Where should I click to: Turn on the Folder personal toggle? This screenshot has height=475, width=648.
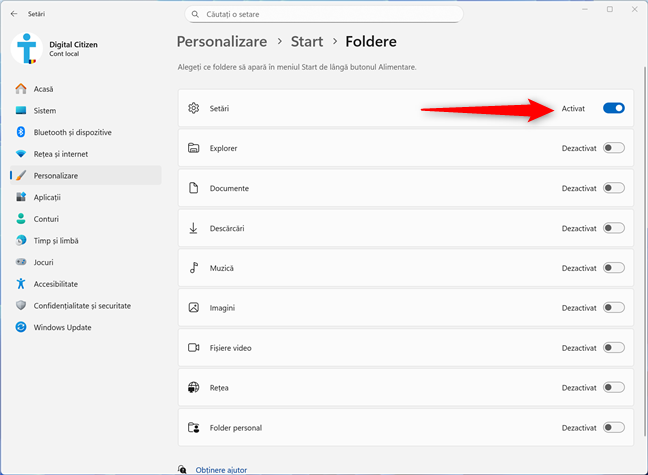pyautogui.click(x=613, y=427)
